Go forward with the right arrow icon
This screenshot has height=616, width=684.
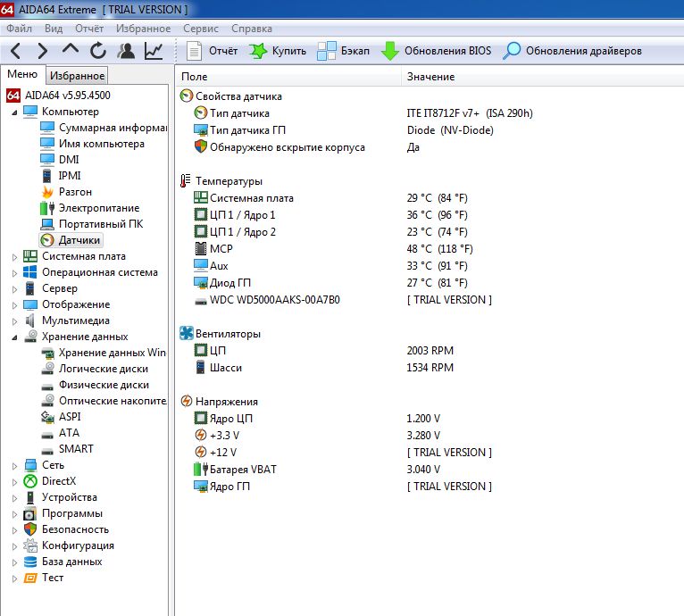click(x=42, y=51)
